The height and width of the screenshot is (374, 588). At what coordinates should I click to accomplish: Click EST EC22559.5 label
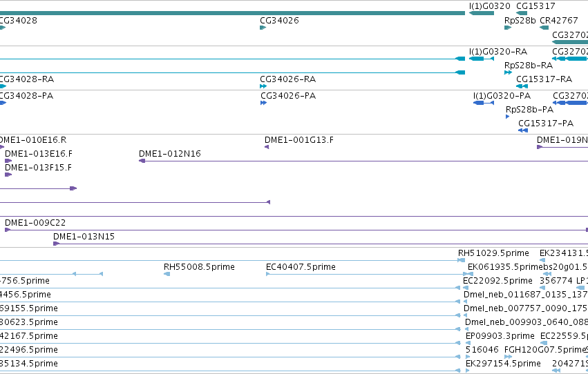tap(564, 336)
